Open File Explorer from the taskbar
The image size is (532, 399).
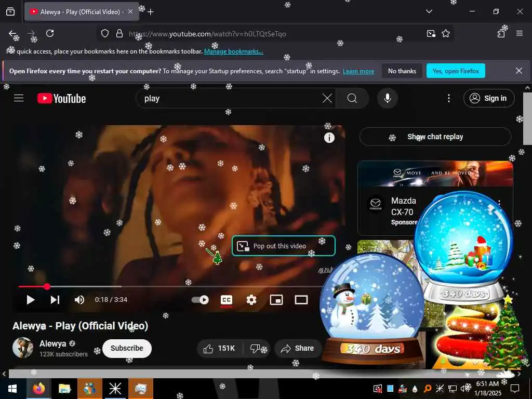64,389
